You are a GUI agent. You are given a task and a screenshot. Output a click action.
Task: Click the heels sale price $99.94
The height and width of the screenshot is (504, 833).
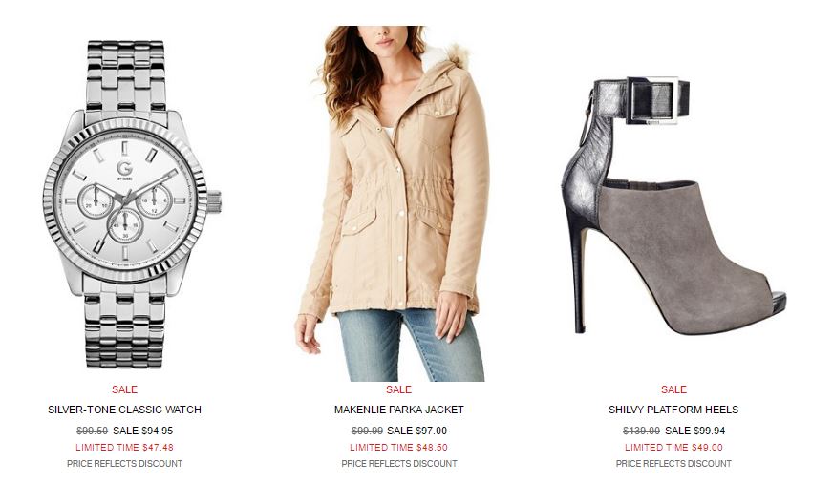694,430
